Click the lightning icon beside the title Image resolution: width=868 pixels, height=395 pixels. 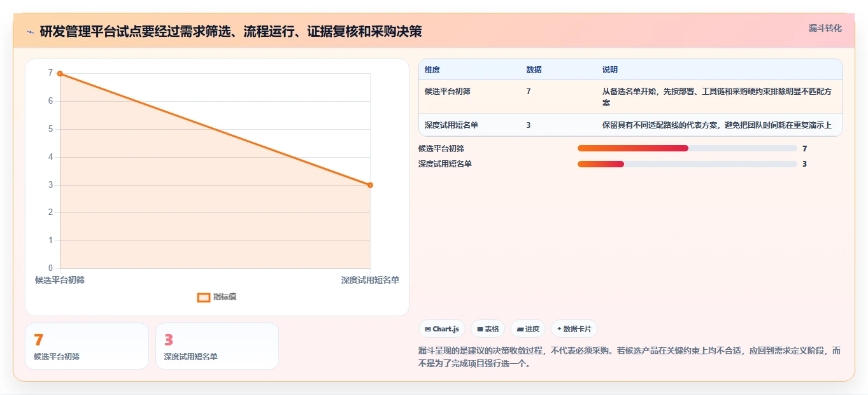click(x=30, y=32)
